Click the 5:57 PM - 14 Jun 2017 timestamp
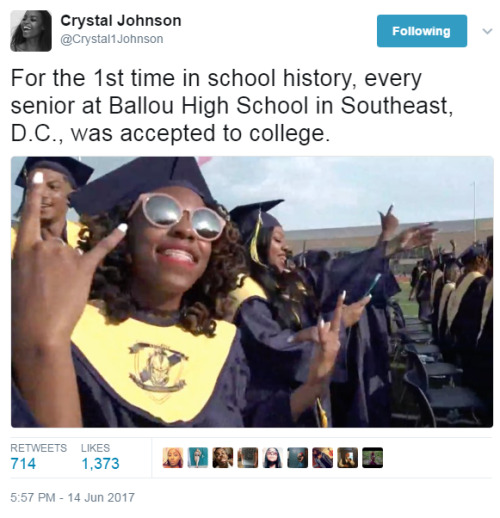The height and width of the screenshot is (518, 500). [72, 497]
